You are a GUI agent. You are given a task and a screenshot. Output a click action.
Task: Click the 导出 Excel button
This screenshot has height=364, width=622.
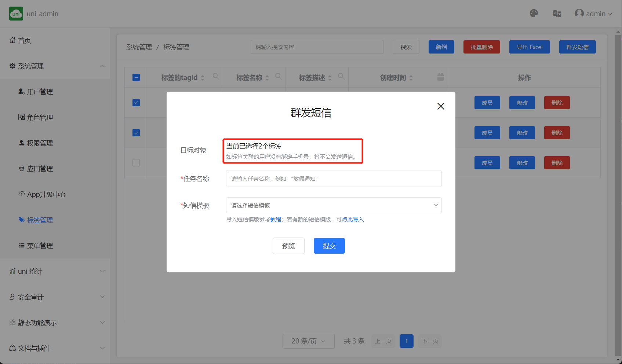(530, 47)
